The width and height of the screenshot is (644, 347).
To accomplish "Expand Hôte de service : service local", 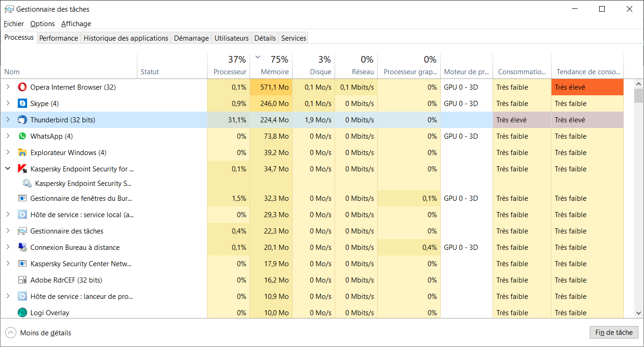I will click(x=7, y=215).
